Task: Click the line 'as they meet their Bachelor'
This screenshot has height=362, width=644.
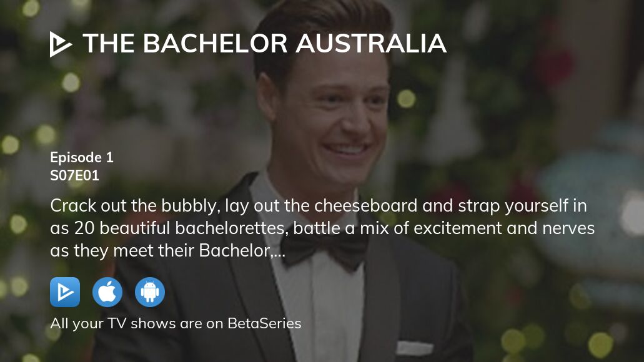Action: [x=167, y=251]
